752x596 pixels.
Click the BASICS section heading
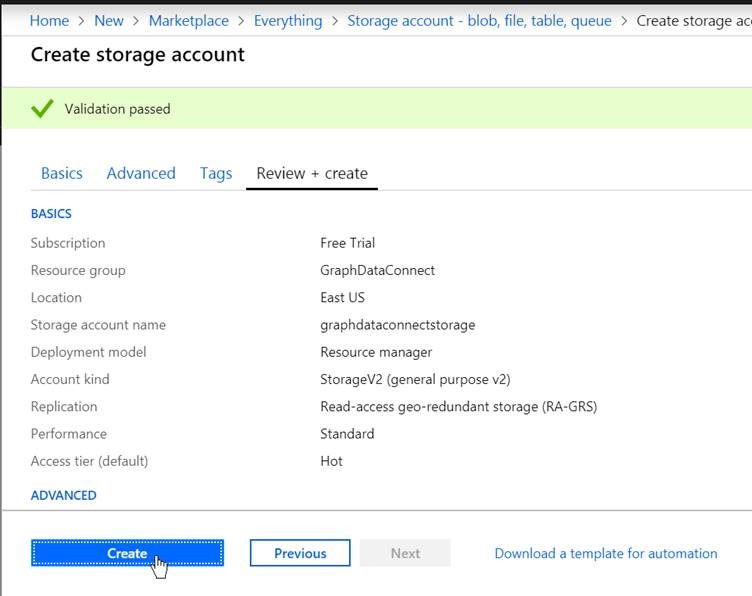pyautogui.click(x=51, y=213)
